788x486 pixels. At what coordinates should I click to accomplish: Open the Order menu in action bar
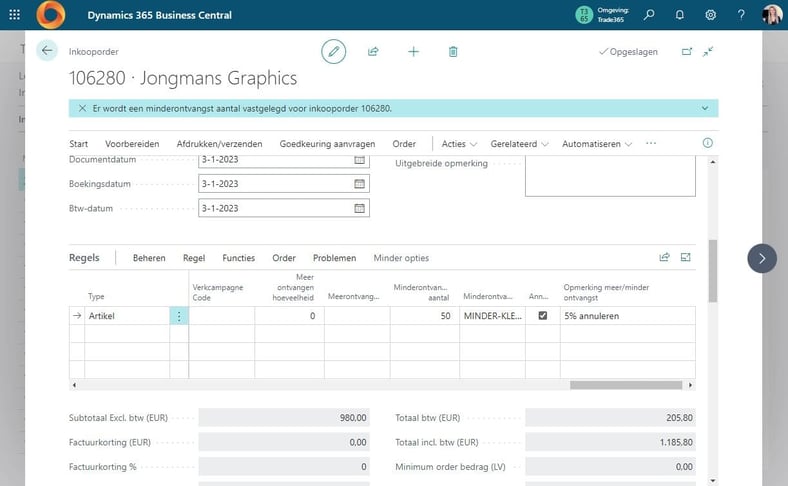point(404,144)
